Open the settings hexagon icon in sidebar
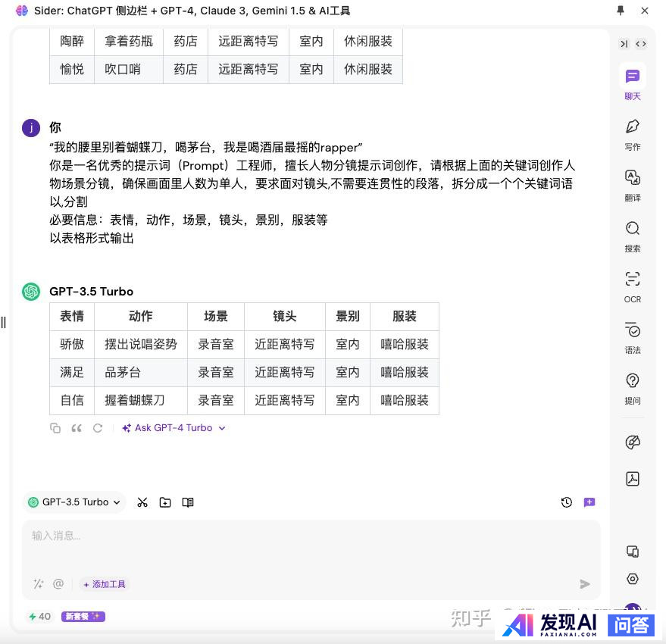666x644 pixels. (633, 579)
